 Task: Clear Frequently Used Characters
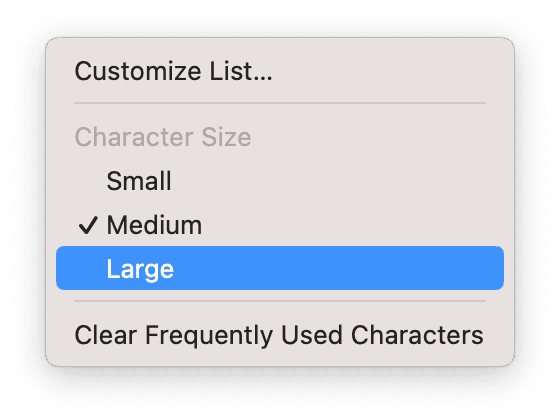click(x=280, y=335)
